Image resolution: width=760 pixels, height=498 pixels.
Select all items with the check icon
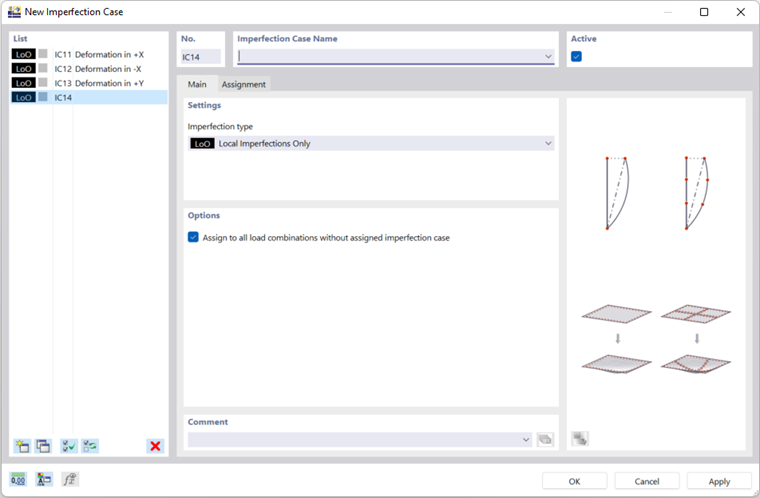tap(69, 446)
